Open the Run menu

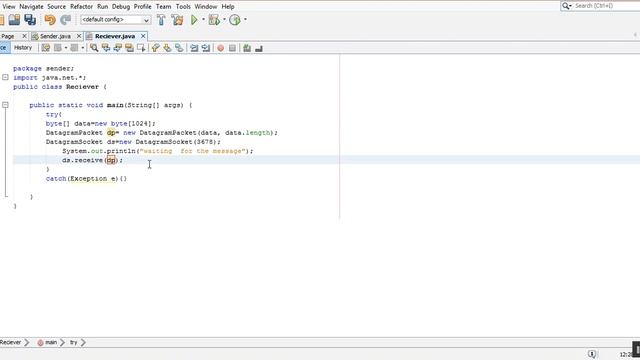[x=102, y=7]
